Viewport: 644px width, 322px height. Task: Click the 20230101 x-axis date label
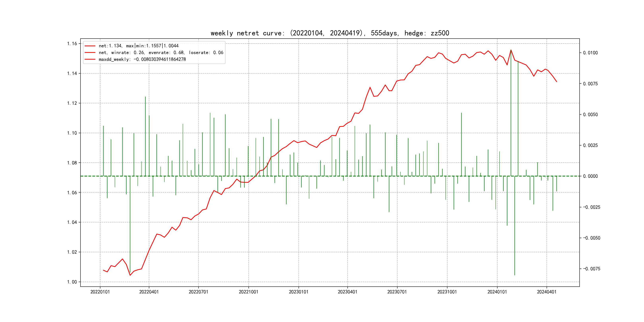(x=299, y=292)
